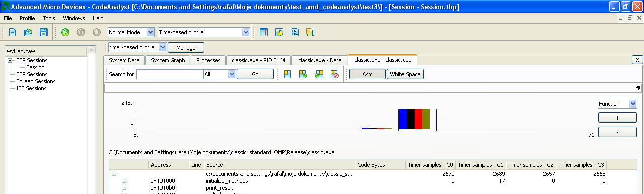Screen dimensions: 644x194
Task: Click first yellow icon after Go button
Action: coord(287,74)
